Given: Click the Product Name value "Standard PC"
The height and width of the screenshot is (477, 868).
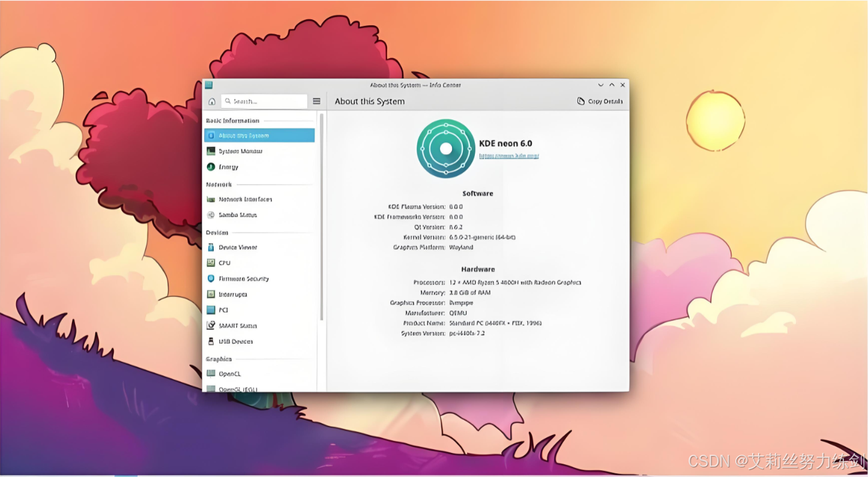Looking at the screenshot, I should coord(495,323).
